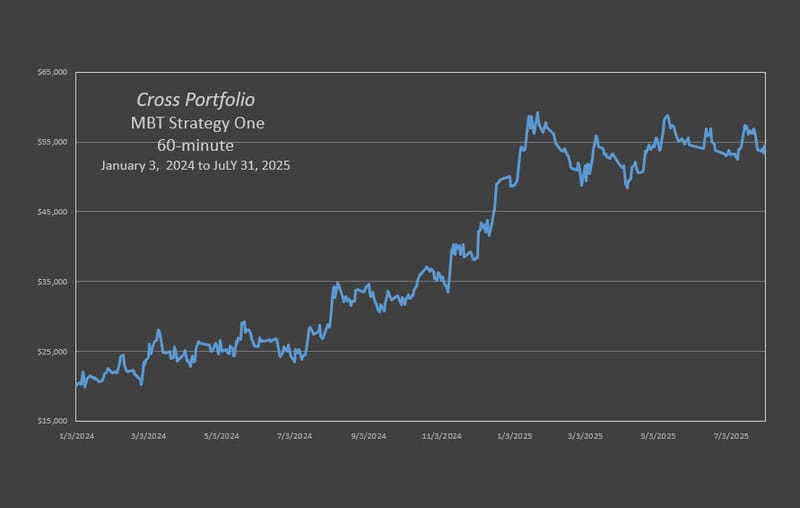This screenshot has width=800, height=508.
Task: Select the 1/3/2025 x-axis date label
Action: (515, 436)
